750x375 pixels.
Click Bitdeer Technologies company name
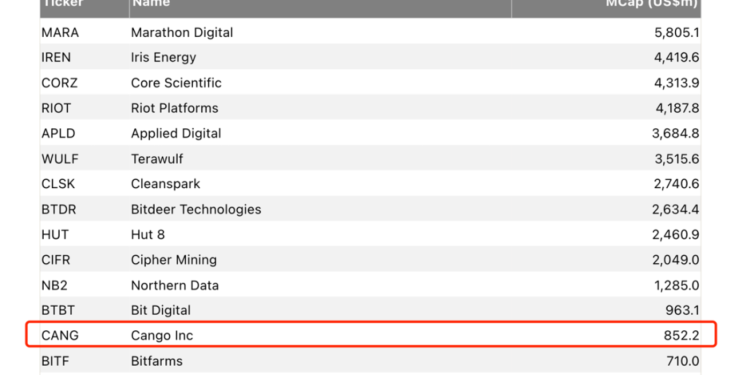(x=196, y=210)
